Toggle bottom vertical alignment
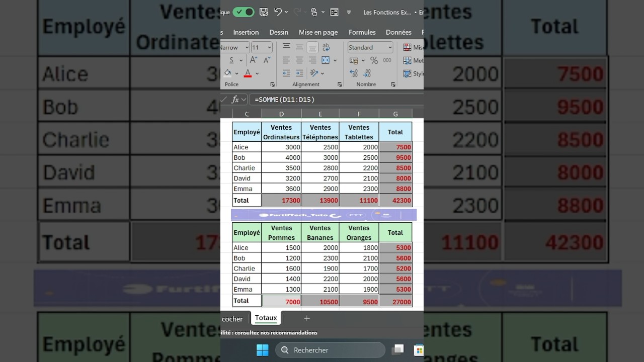 coord(312,47)
